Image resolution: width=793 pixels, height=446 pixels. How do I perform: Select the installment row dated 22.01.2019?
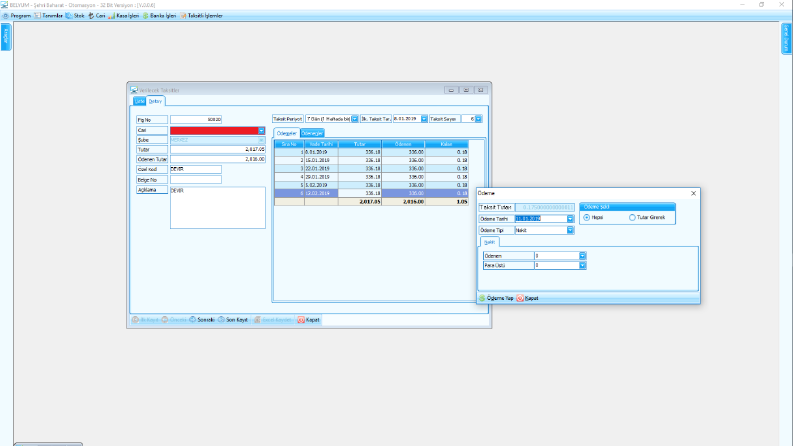(371, 168)
